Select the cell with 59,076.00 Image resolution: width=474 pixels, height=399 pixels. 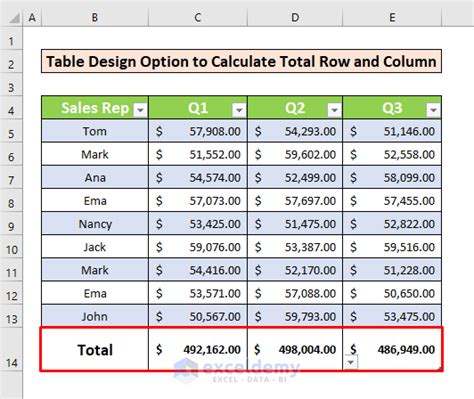point(198,247)
